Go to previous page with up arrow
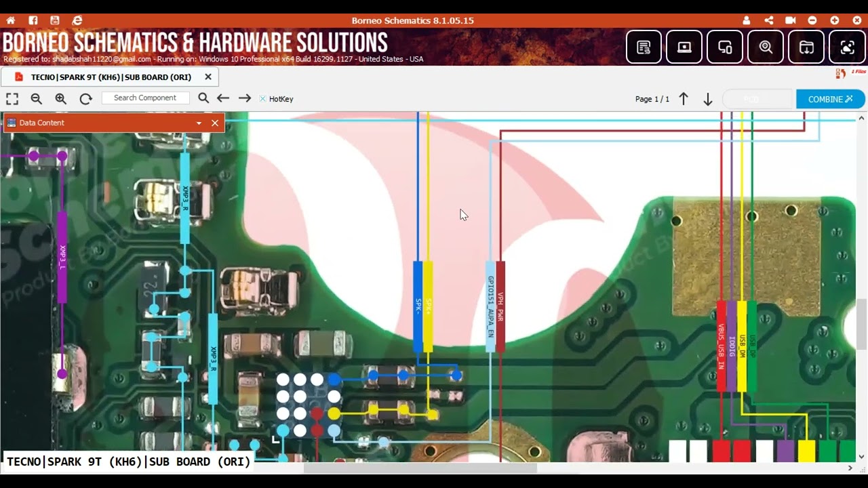The width and height of the screenshot is (868, 488). click(684, 99)
